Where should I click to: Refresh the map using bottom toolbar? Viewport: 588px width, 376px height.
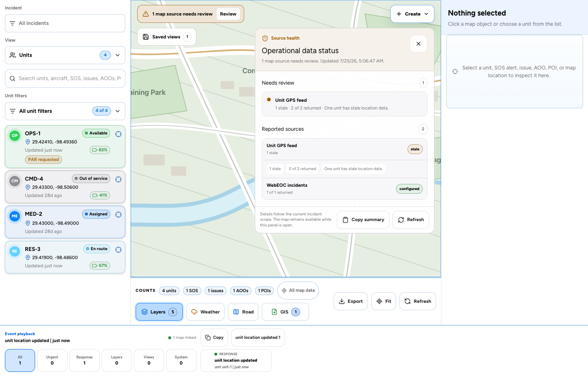pos(418,301)
